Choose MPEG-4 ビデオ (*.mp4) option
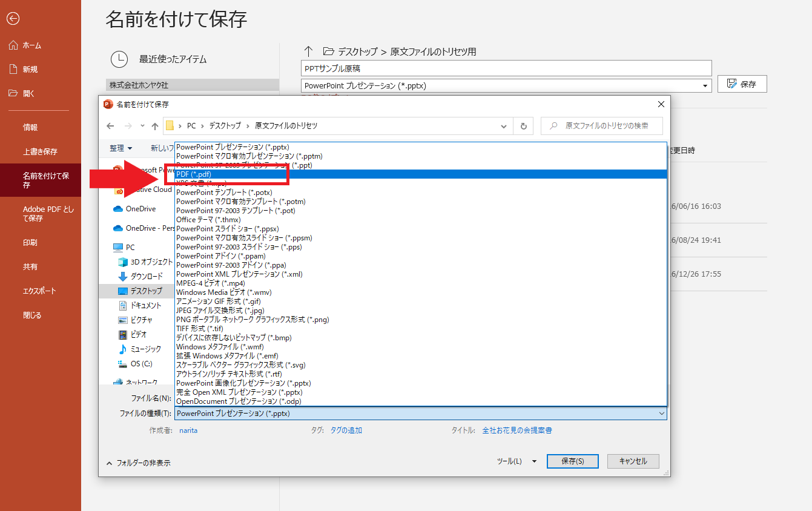Viewport: 812px width, 511px height. (421, 283)
